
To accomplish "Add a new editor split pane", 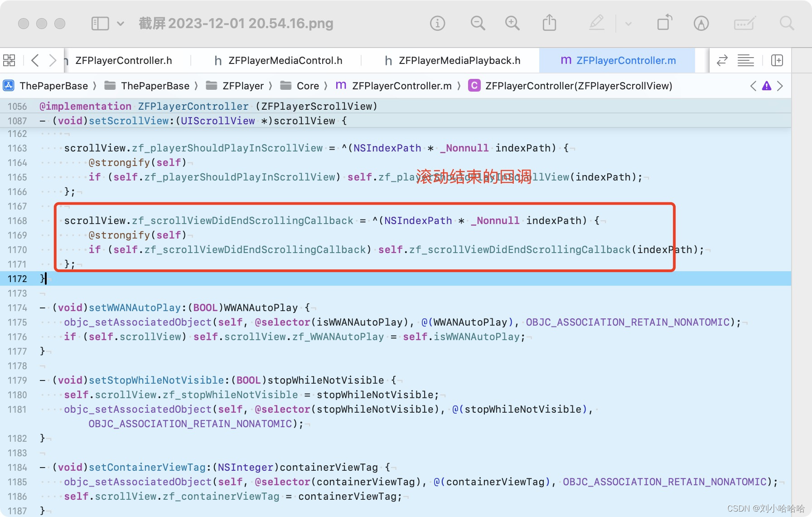I will tap(777, 60).
